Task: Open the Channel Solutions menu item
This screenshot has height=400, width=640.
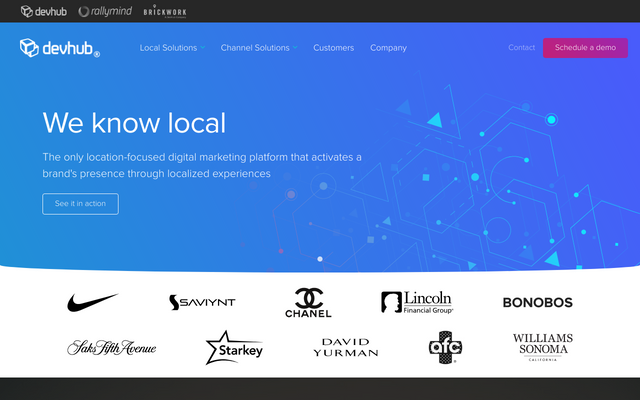Action: point(255,48)
